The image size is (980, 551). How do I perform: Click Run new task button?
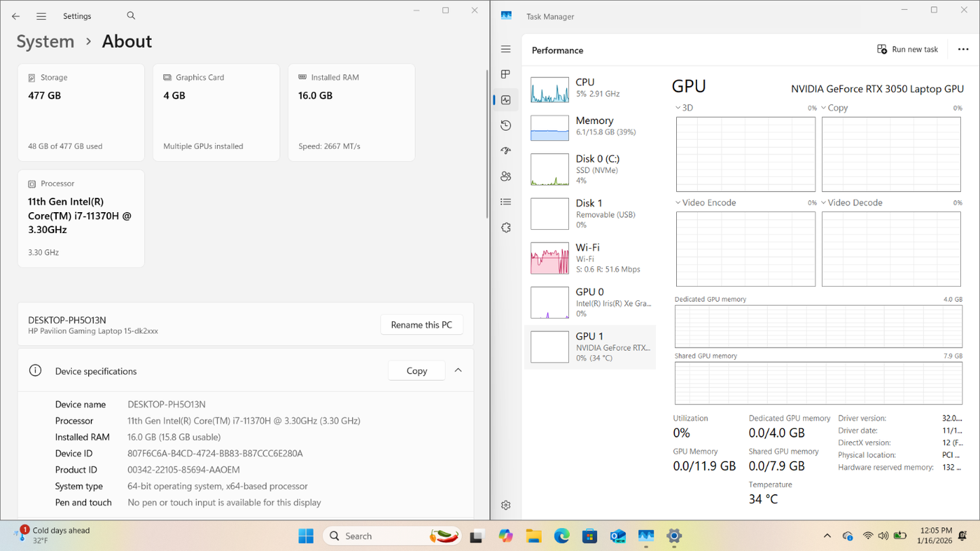(907, 49)
